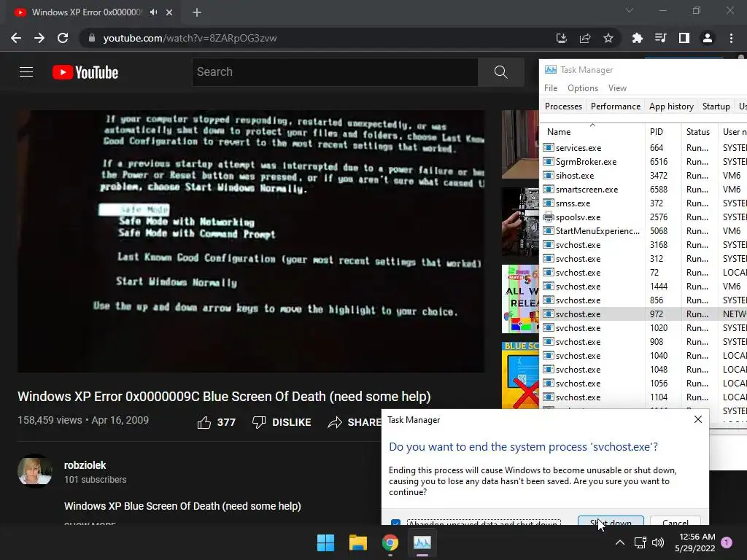Click the address bar lock icon
The image size is (747, 560).
[91, 38]
